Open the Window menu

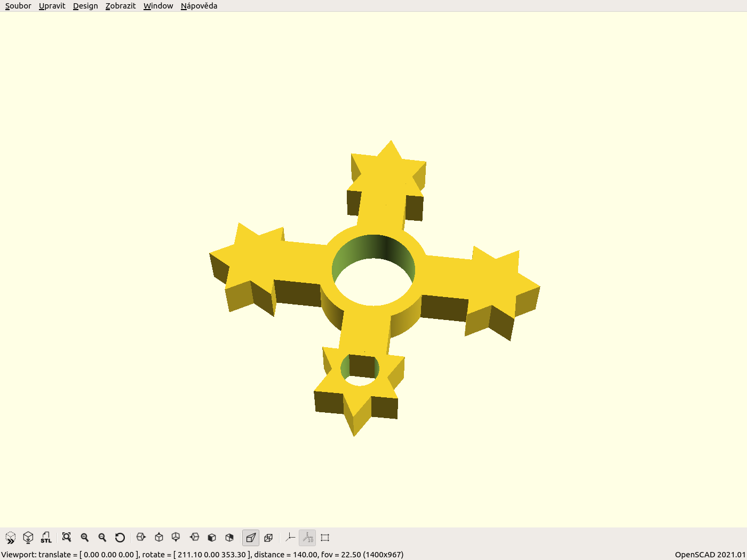tap(158, 6)
